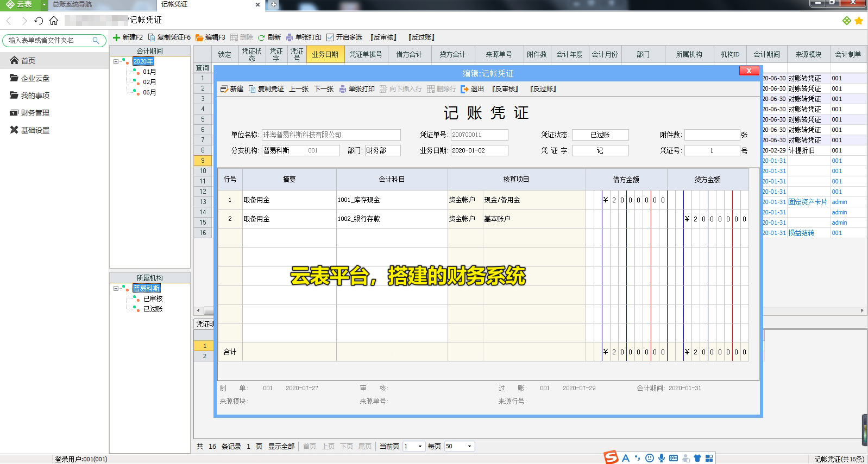Collapse the 2020年 tree node
This screenshot has height=464, width=868.
[116, 61]
